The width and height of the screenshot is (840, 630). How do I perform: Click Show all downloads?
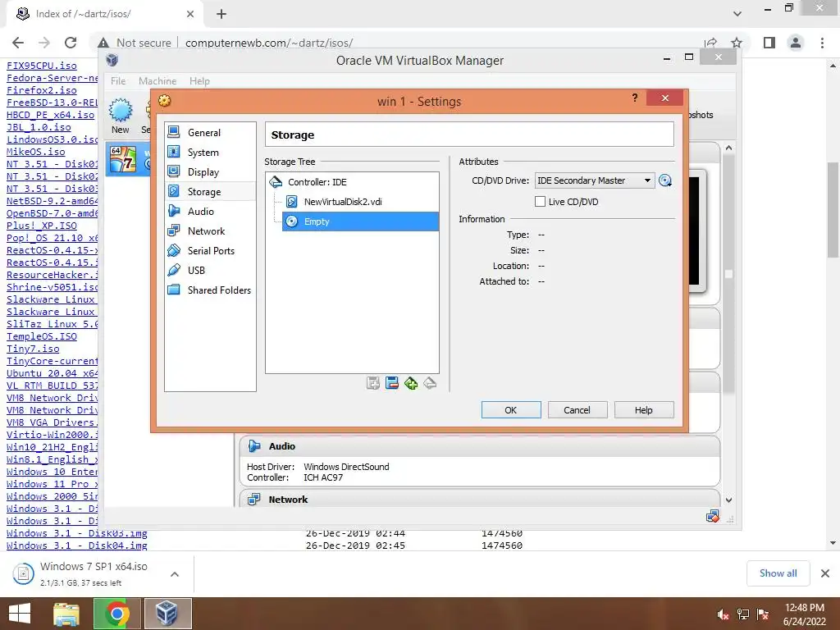coord(778,573)
